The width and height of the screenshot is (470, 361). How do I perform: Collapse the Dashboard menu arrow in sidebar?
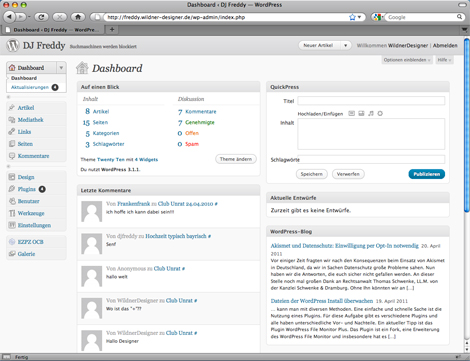tap(61, 68)
